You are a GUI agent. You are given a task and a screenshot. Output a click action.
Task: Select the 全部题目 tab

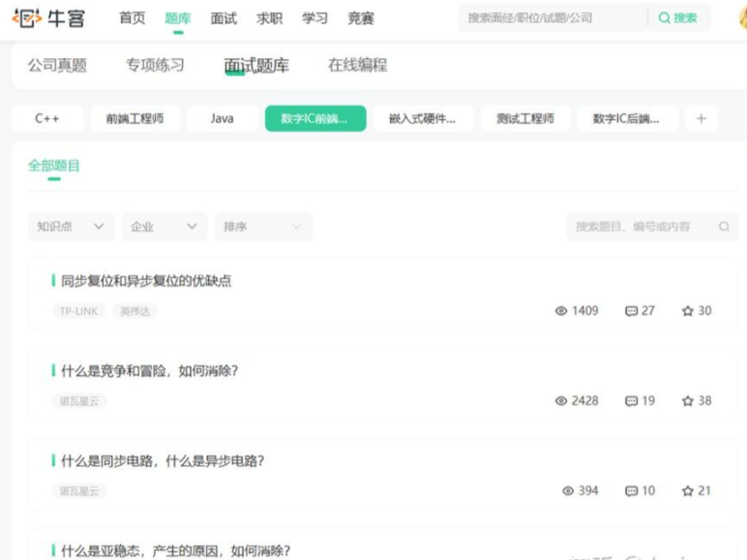click(54, 165)
